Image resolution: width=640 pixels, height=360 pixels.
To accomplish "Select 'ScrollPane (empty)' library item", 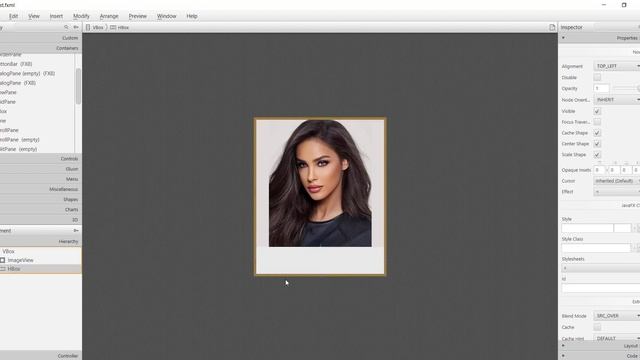I will (x=20, y=140).
